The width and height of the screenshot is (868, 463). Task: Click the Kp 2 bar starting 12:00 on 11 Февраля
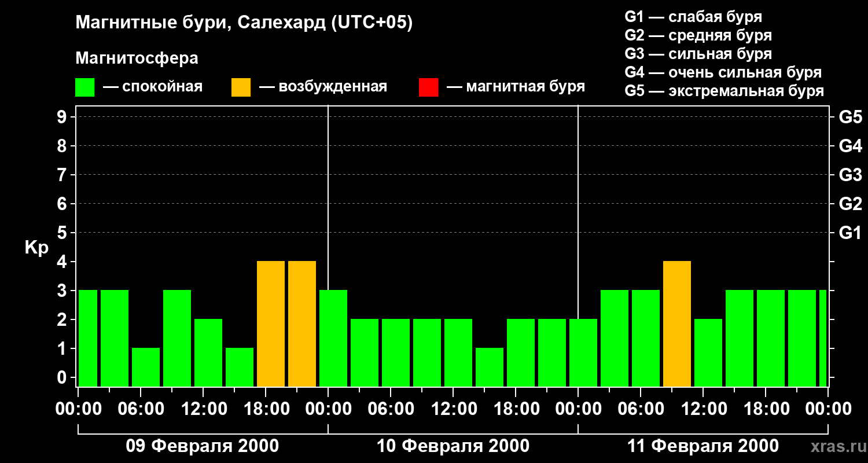708,353
